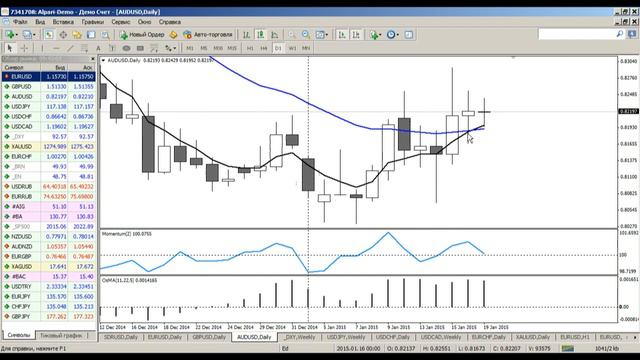Switch timeframe to H4
640x360 pixels.
[x=264, y=48]
